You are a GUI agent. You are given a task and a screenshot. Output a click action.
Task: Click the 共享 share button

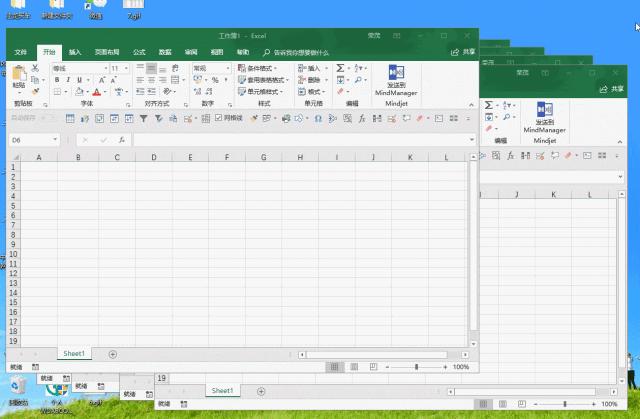pos(462,51)
